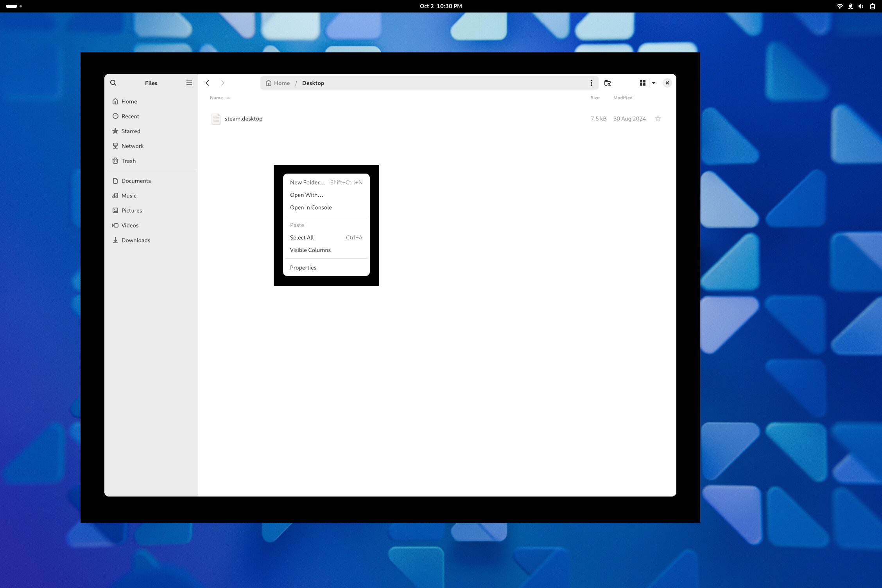This screenshot has width=882, height=588.
Task: Choose Properties from context menu
Action: pos(326,267)
